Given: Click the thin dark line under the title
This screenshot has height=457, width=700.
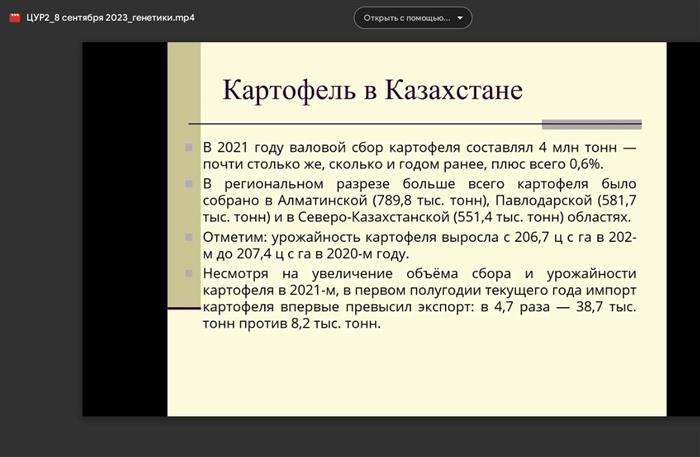Looking at the screenshot, I should pos(400,123).
